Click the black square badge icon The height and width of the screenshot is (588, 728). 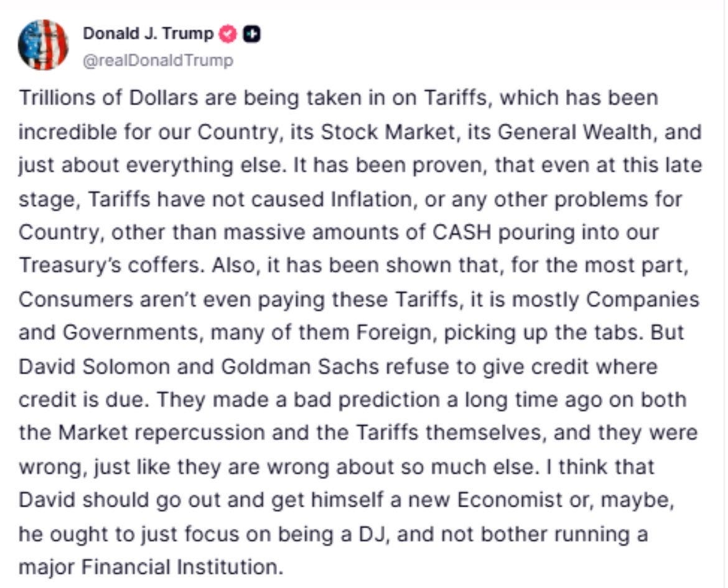click(251, 34)
